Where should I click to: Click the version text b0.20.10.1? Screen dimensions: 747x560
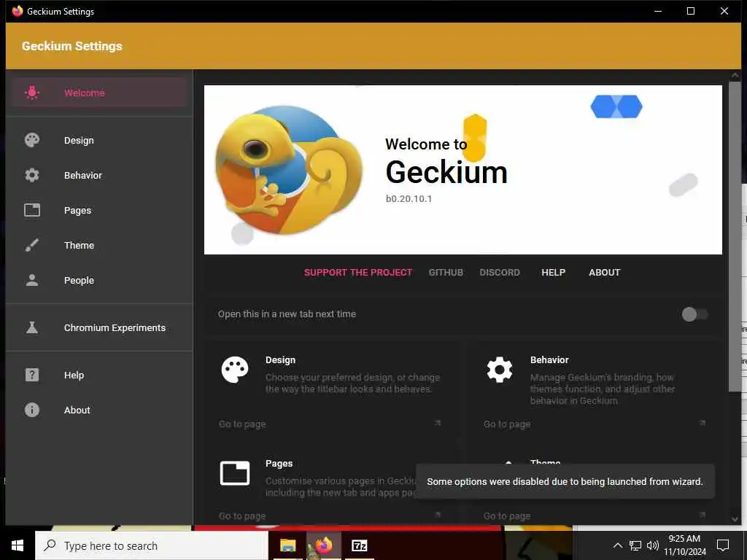pyautogui.click(x=409, y=199)
